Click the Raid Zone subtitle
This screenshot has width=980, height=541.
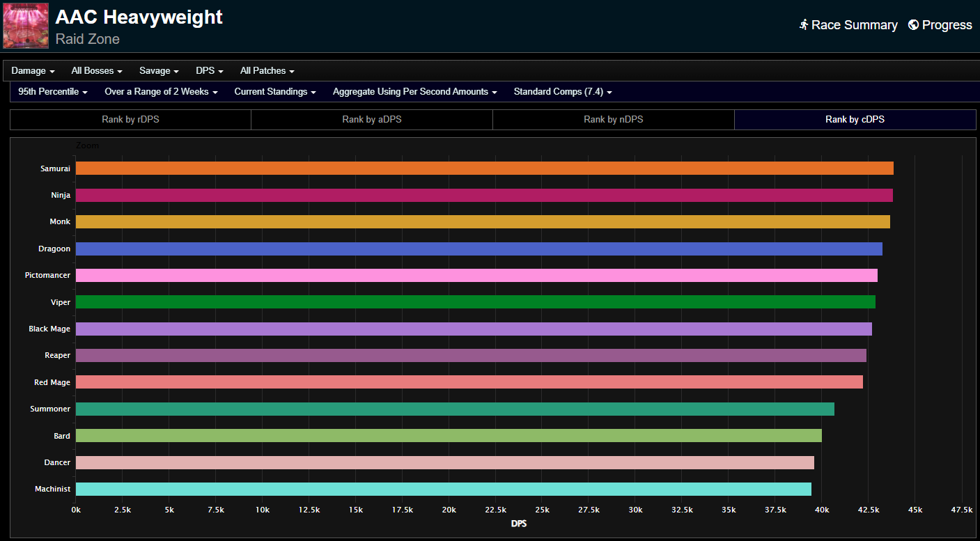pos(88,39)
